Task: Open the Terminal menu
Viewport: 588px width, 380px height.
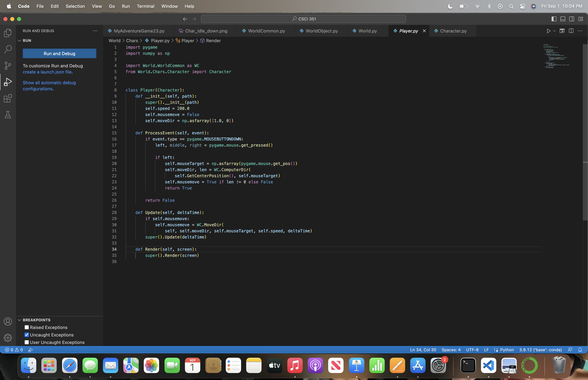Action: click(x=145, y=6)
